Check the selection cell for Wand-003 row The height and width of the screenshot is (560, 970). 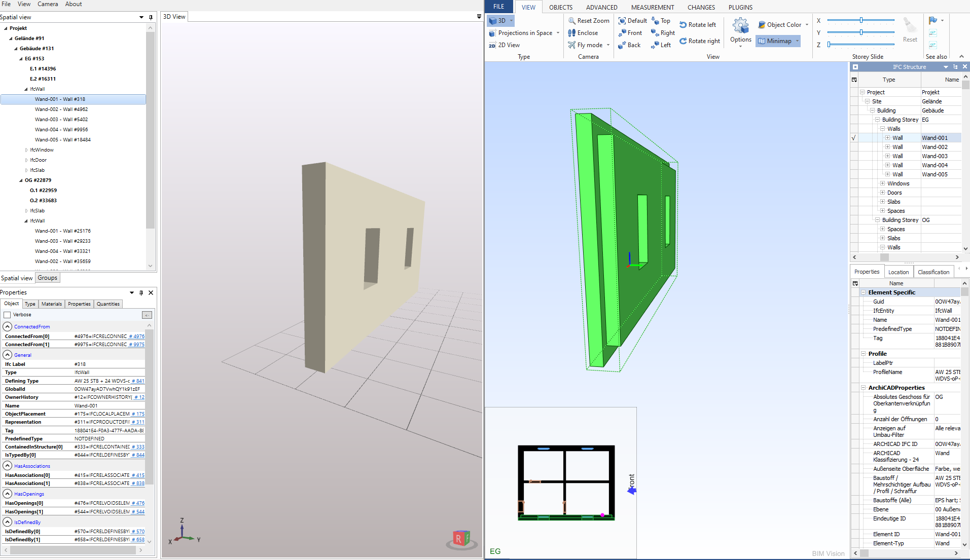(x=854, y=156)
